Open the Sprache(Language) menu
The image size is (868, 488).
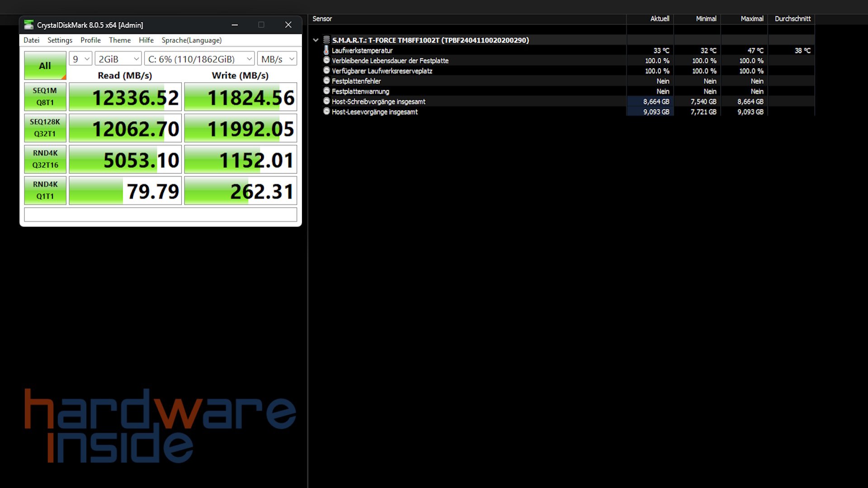click(x=191, y=40)
